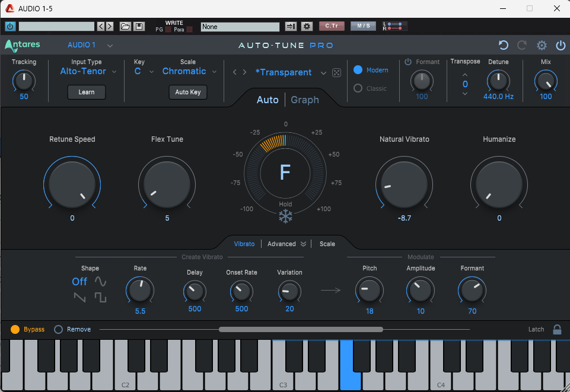
Task: Open Auto-Tune Pro settings gear
Action: pos(542,46)
